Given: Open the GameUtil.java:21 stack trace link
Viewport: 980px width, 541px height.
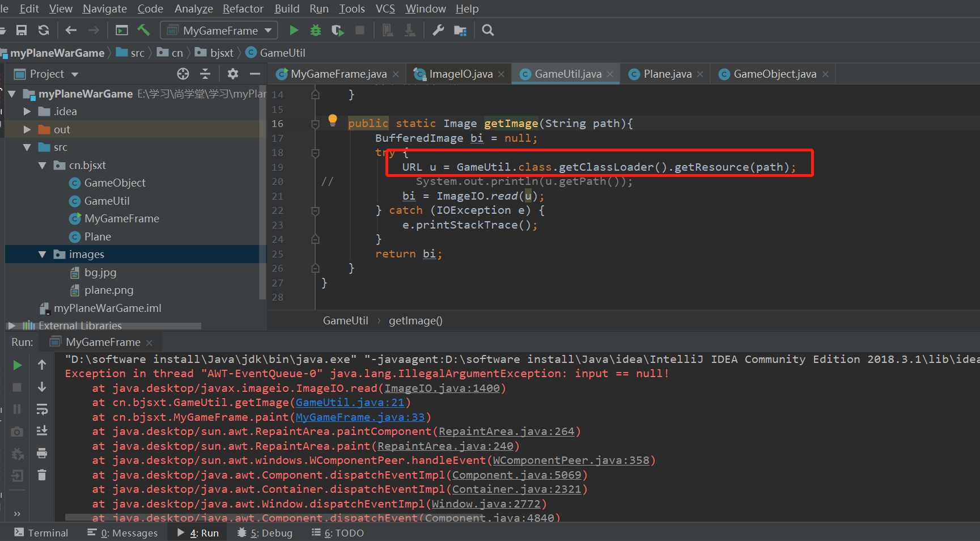Looking at the screenshot, I should pyautogui.click(x=350, y=403).
